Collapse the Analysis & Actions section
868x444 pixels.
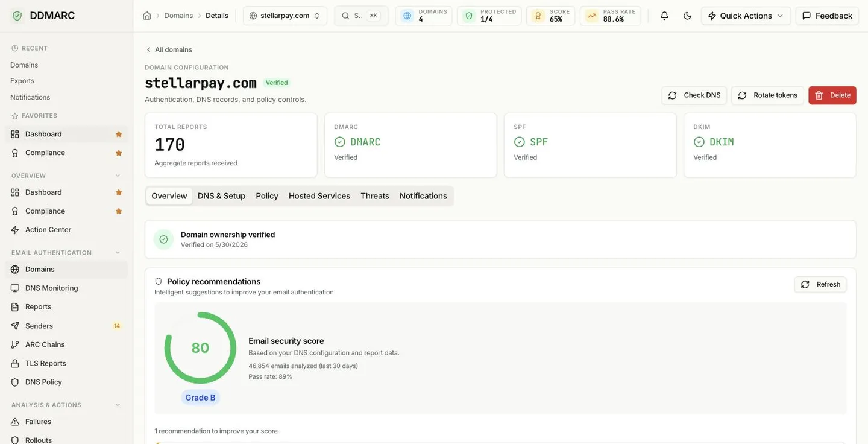click(118, 405)
